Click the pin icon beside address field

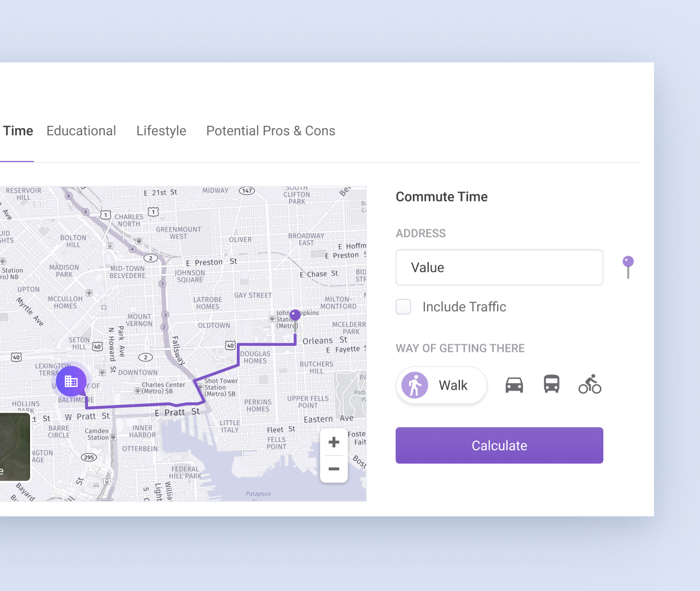tap(628, 266)
